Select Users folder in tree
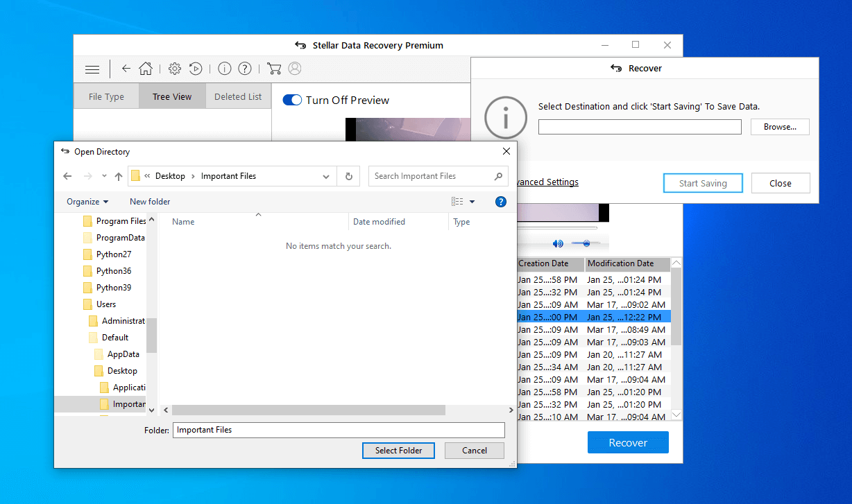Viewport: 852px width, 504px height. click(99, 304)
